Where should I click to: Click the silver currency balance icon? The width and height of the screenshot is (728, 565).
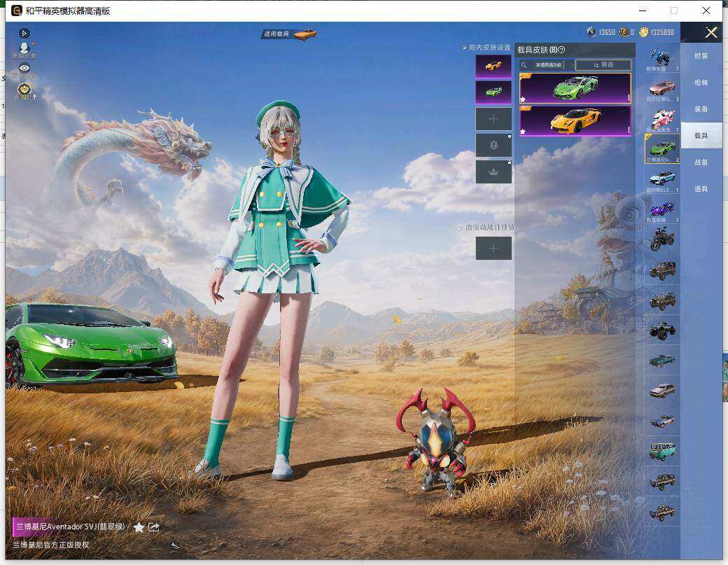[591, 32]
